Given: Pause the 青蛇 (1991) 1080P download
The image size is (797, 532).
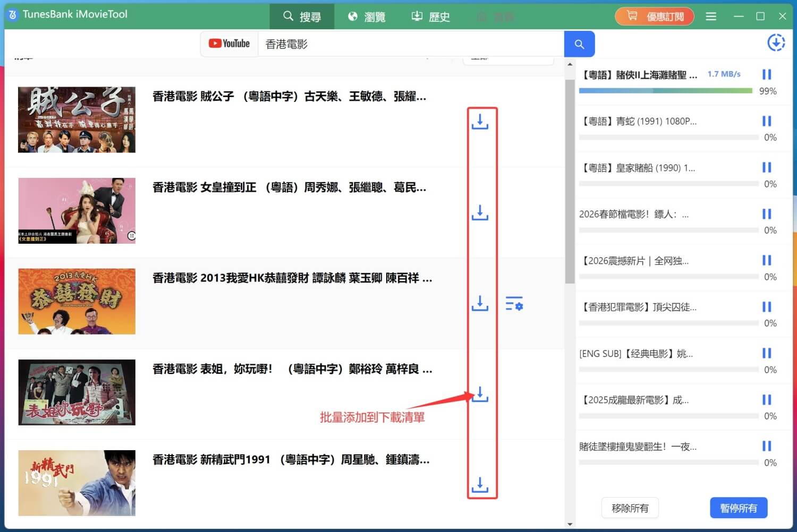Looking at the screenshot, I should pos(767,121).
